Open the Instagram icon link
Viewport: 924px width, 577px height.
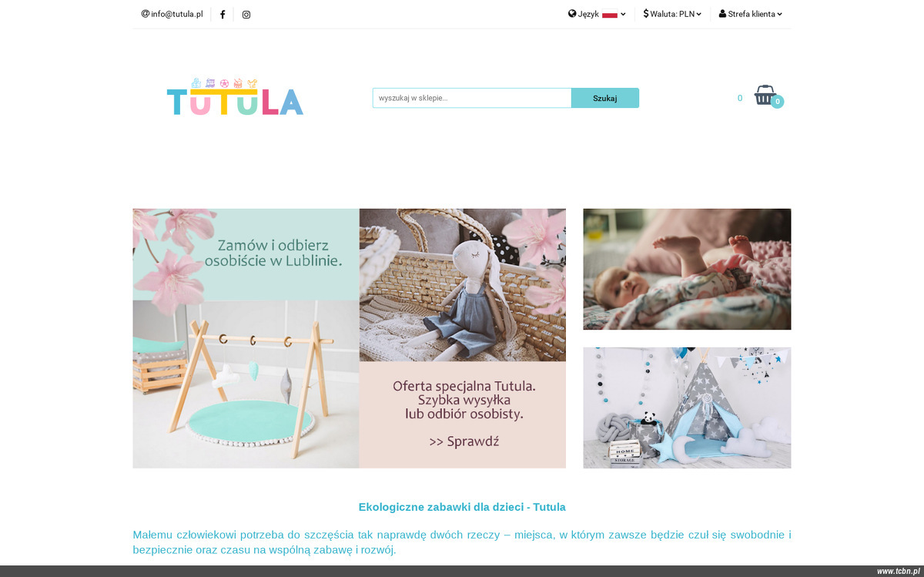pos(246,15)
